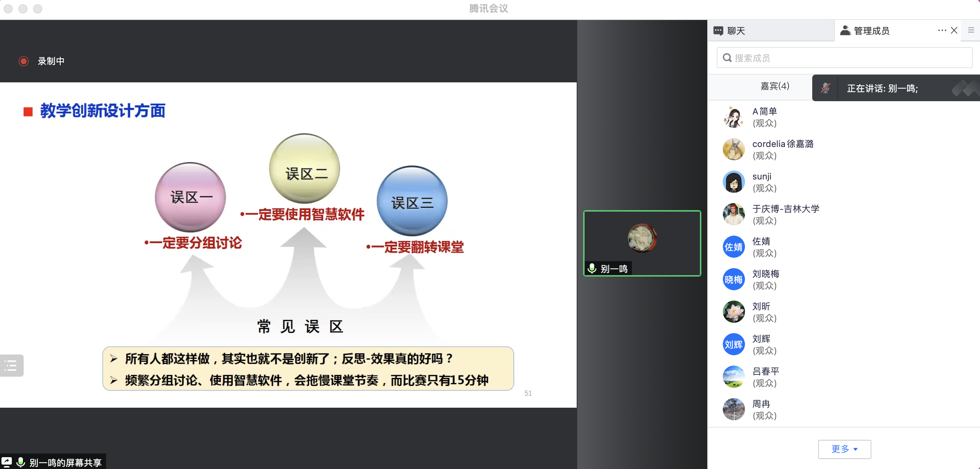Click the 误区二 yellow sphere on slide

[304, 168]
